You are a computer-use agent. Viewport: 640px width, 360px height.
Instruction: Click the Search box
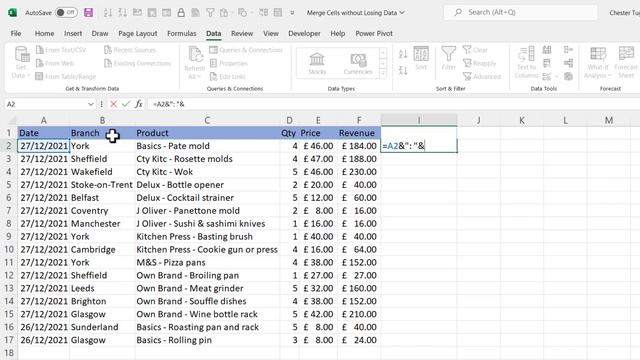tap(520, 13)
